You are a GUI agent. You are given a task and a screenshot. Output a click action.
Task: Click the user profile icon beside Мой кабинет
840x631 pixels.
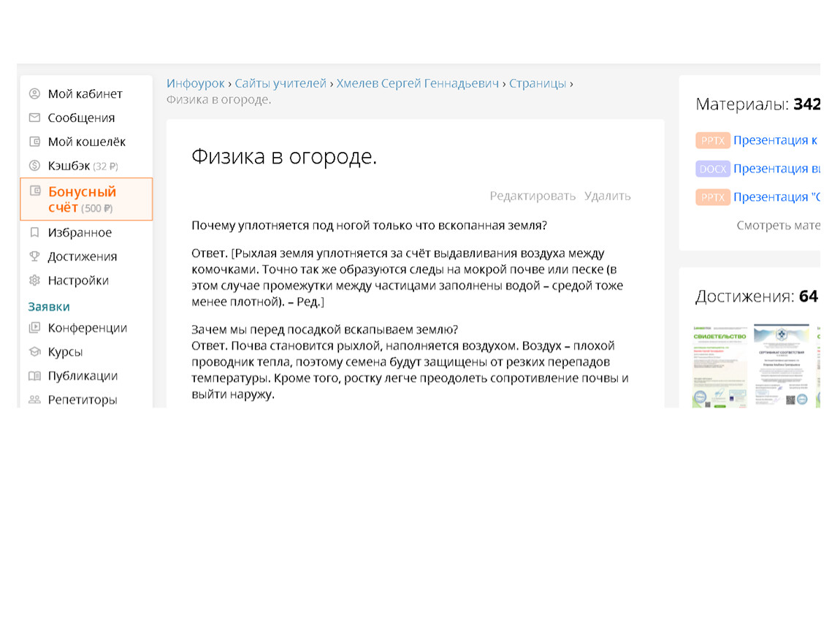34,93
